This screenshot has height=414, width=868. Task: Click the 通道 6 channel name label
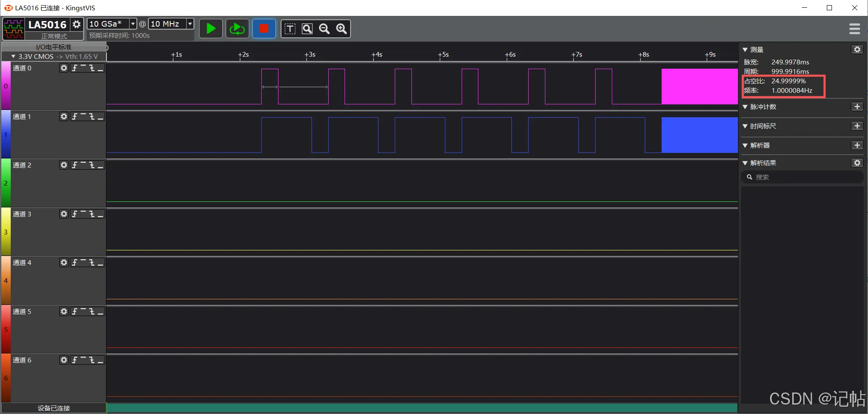[22, 360]
